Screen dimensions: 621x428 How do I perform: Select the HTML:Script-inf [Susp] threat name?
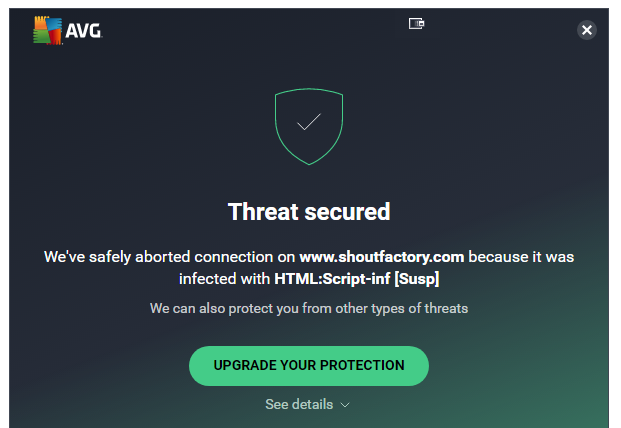(x=357, y=279)
